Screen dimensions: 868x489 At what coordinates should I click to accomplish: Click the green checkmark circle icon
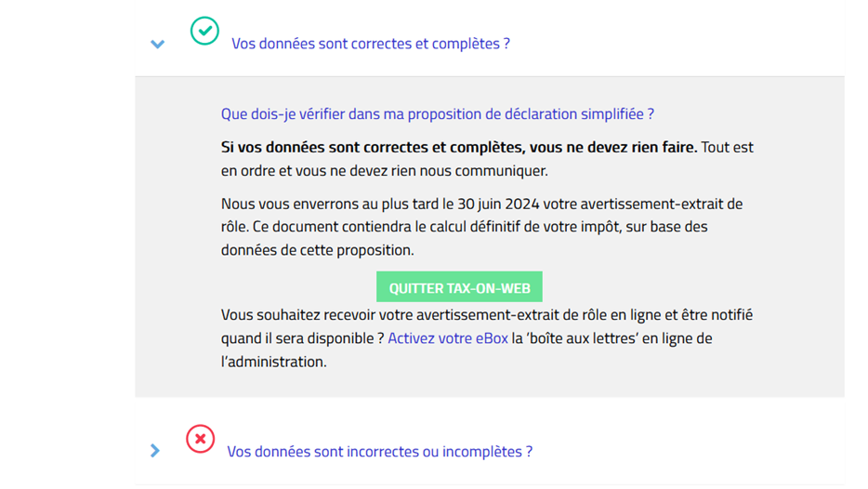[204, 31]
